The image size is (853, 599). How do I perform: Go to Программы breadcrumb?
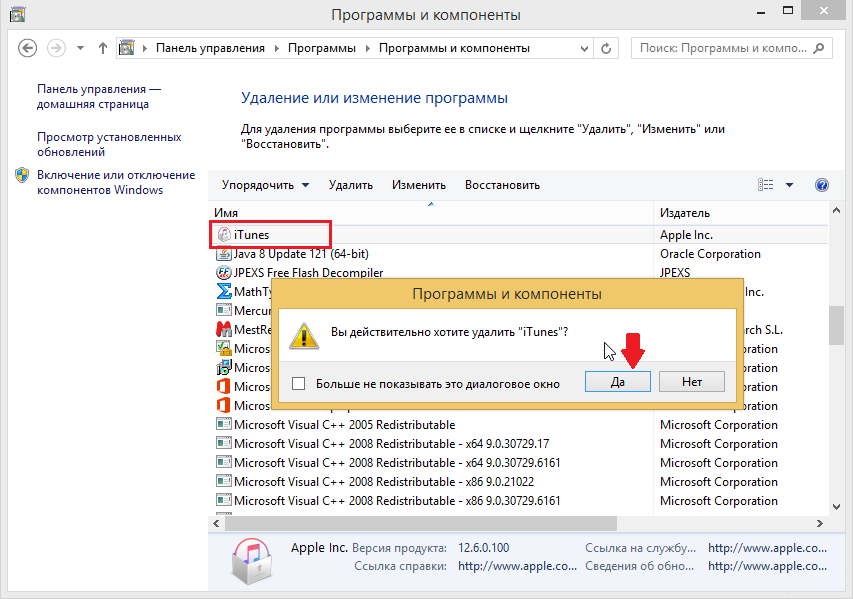click(322, 48)
